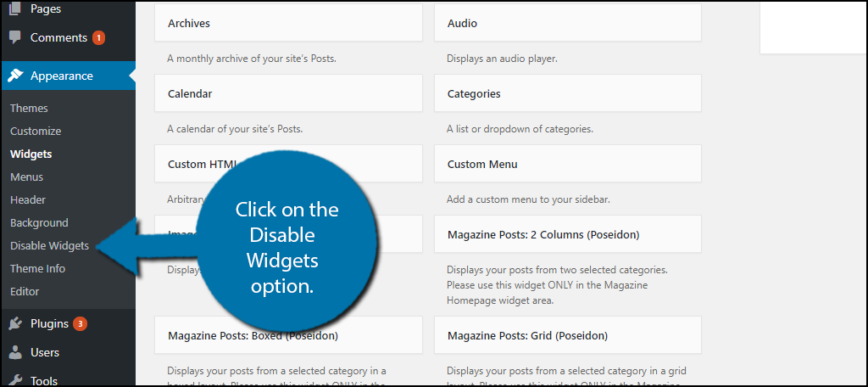The image size is (868, 387).
Task: Open the Disable Widgets submenu item
Action: point(49,245)
